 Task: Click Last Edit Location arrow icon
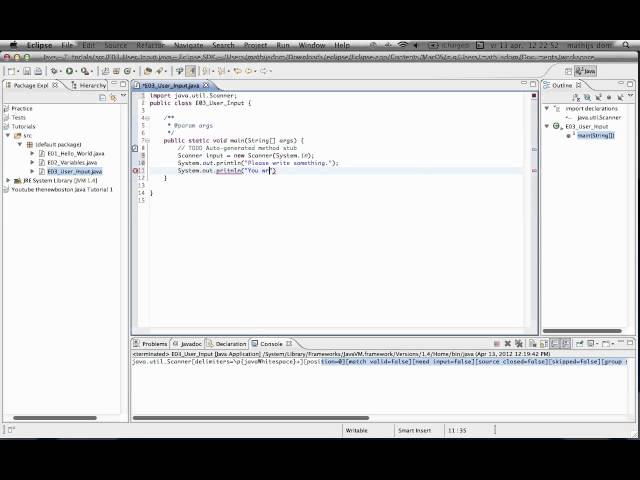[x=238, y=71]
